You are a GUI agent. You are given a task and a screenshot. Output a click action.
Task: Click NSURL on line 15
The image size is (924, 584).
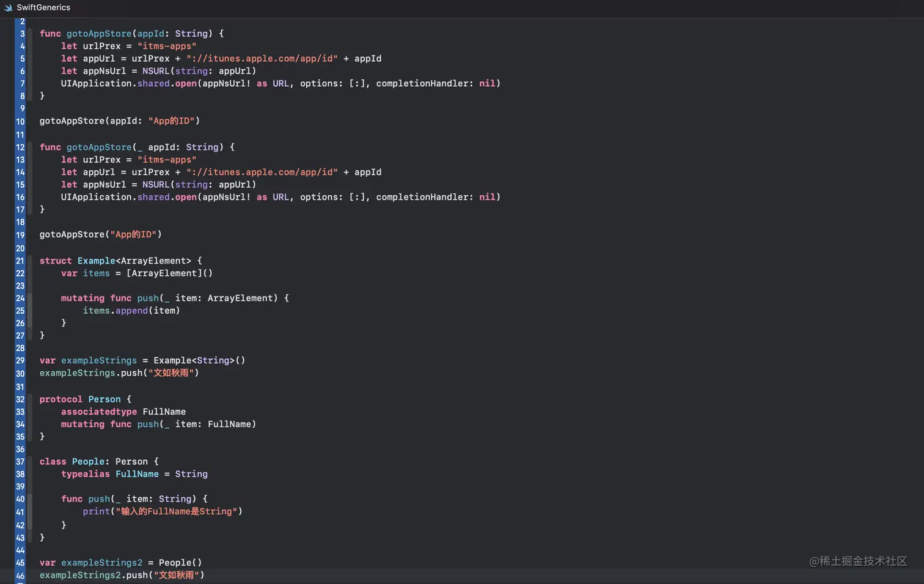156,185
